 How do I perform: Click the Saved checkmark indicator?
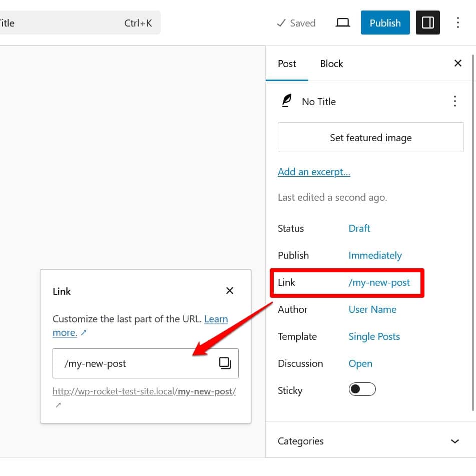295,23
